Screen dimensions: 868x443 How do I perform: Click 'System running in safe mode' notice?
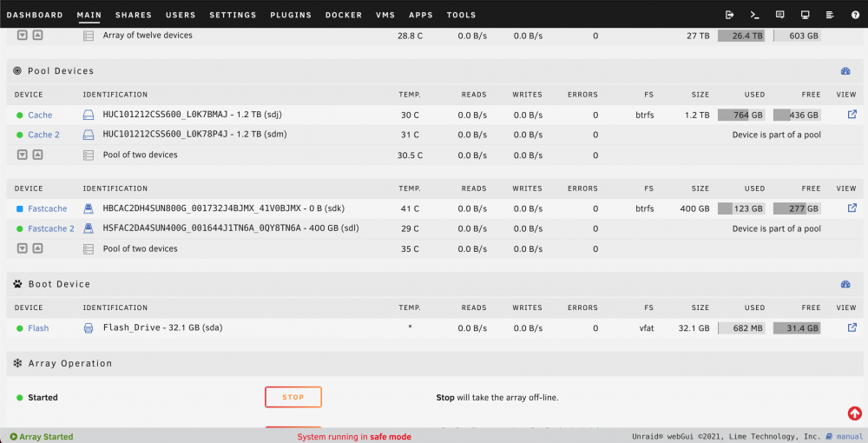point(354,437)
